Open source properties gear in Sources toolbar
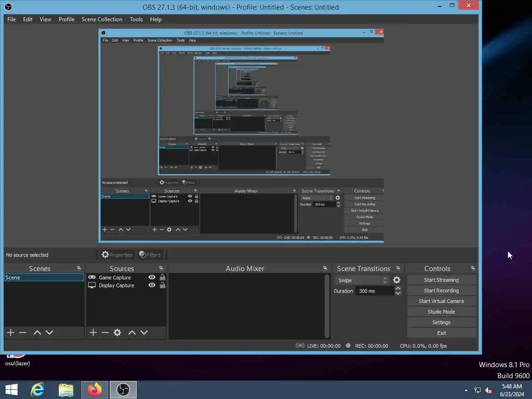The image size is (532, 399). click(x=117, y=332)
